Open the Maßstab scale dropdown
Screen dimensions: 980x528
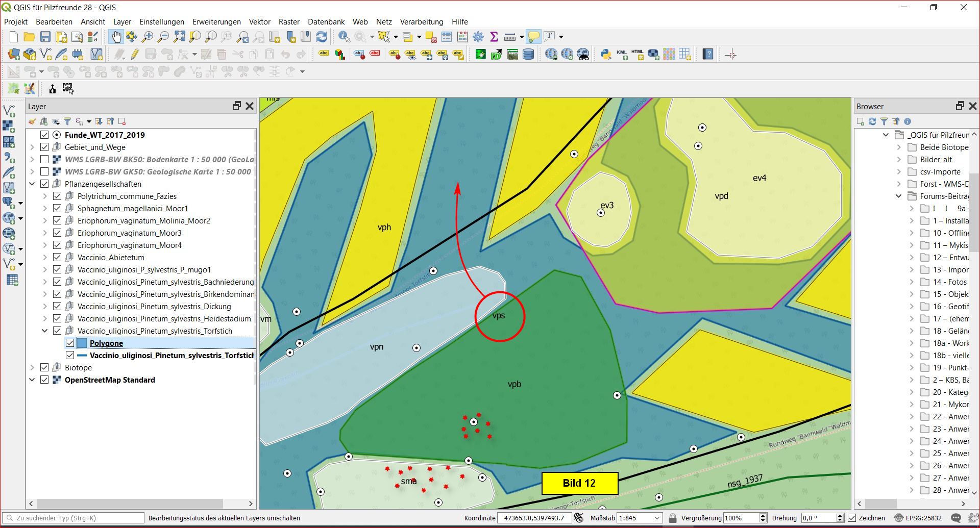point(657,518)
